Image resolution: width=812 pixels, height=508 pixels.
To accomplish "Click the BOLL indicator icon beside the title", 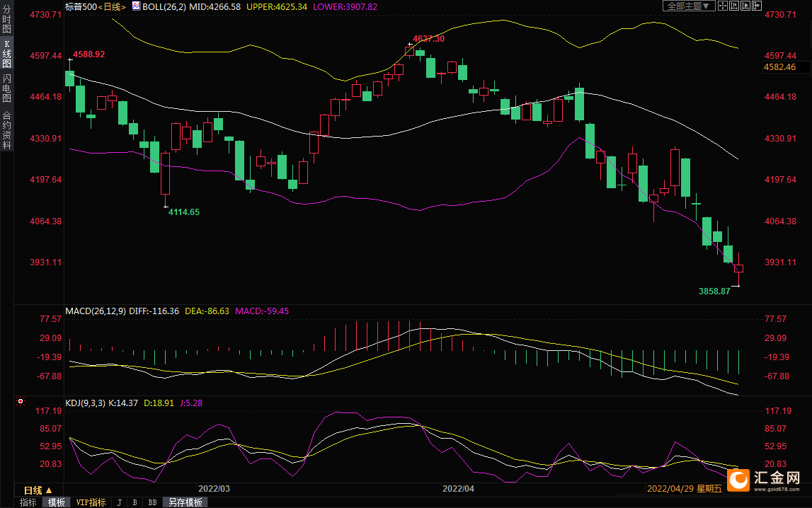I will click(x=136, y=6).
